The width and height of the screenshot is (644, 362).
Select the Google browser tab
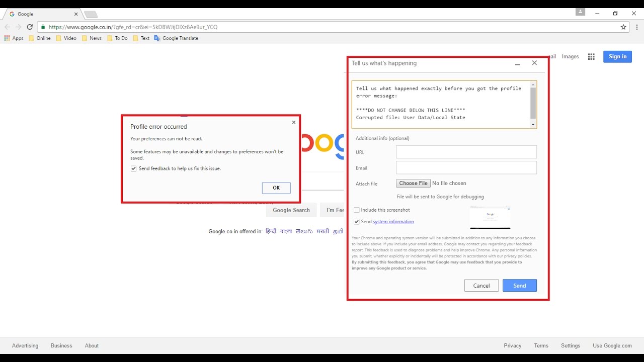(x=43, y=14)
